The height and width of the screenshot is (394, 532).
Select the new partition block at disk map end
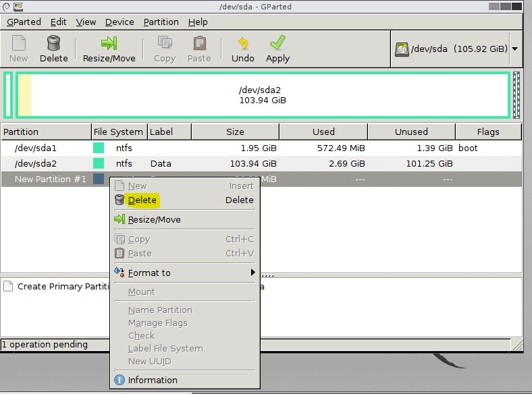516,95
